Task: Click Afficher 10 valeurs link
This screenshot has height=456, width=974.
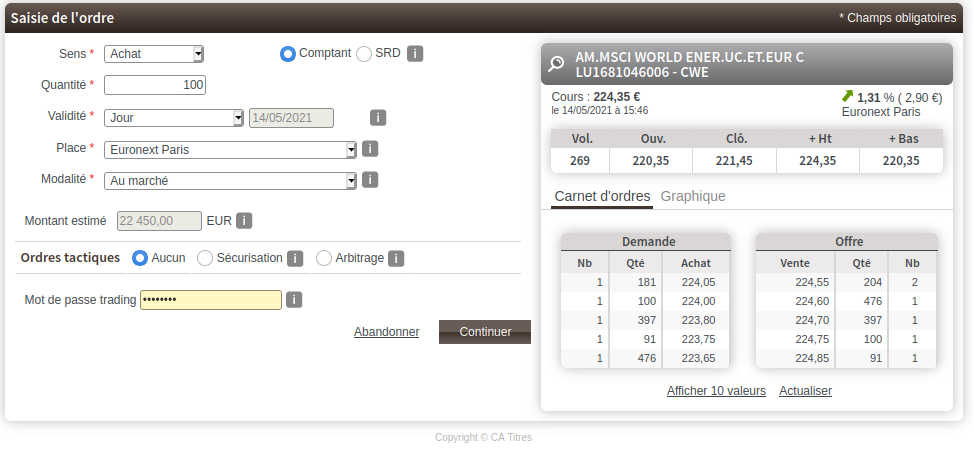Action: [x=716, y=391]
